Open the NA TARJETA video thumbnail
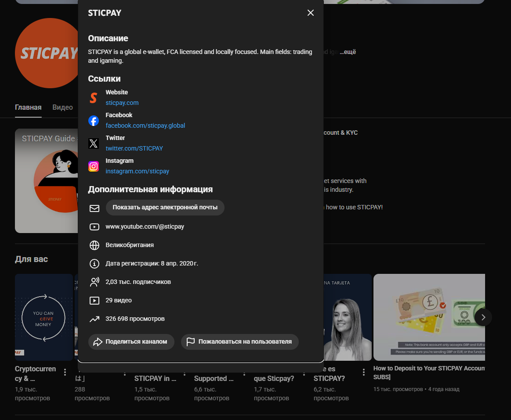The height and width of the screenshot is (420, 511). [348, 317]
